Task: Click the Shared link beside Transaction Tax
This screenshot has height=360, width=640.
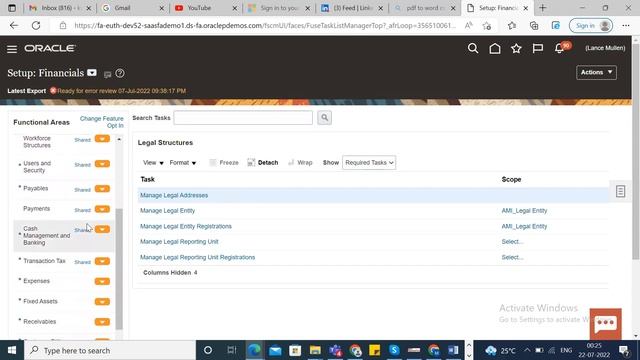Action: [x=82, y=262]
